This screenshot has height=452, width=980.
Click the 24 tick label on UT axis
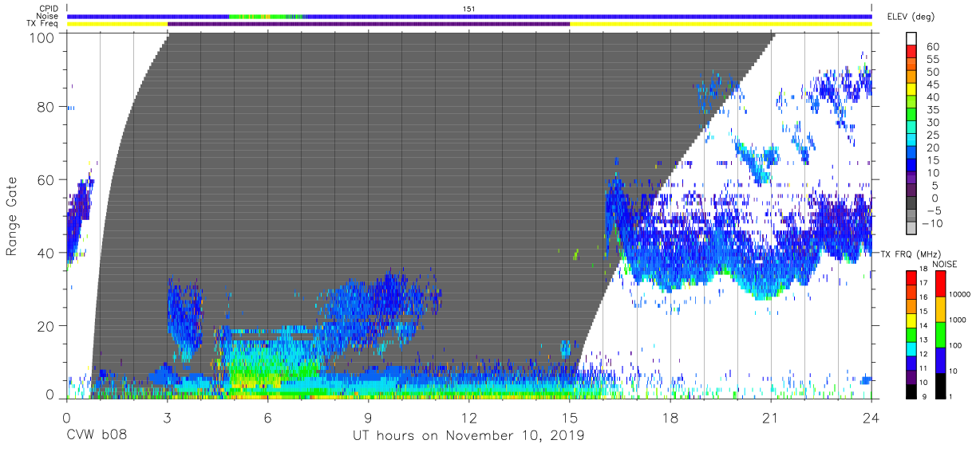tap(871, 417)
